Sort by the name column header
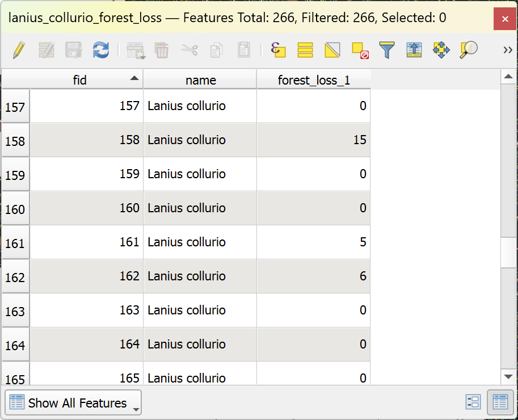The image size is (518, 420). click(200, 80)
